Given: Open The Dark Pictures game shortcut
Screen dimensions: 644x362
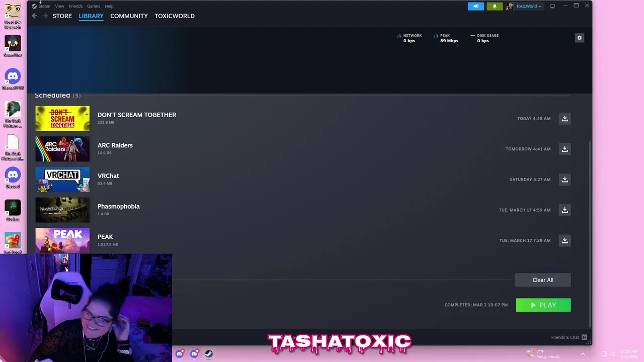Looking at the screenshot, I should pos(13,114).
